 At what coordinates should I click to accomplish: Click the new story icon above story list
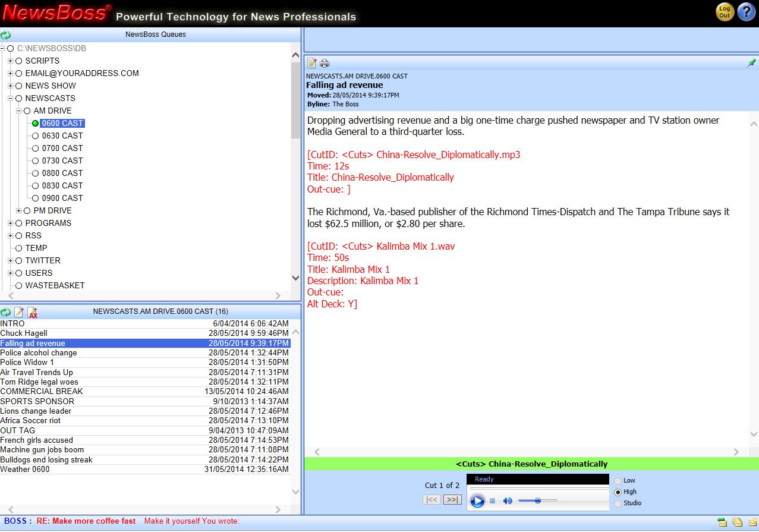[x=20, y=312]
